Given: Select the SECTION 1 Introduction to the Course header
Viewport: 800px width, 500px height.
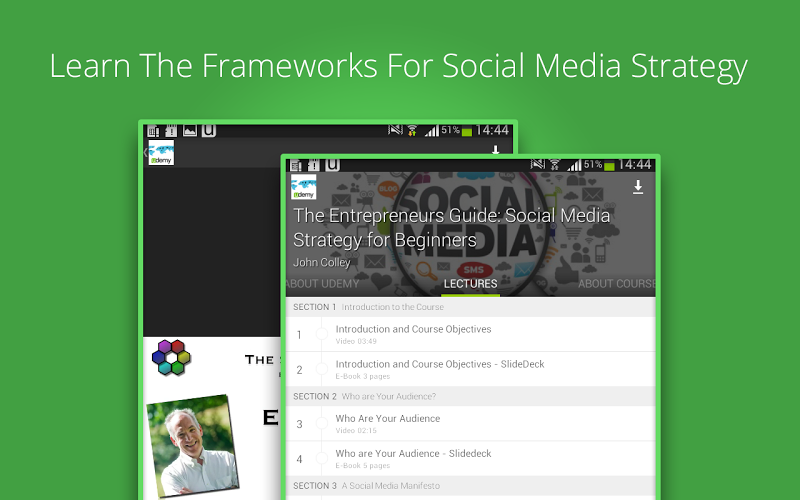Looking at the screenshot, I should coord(470,307).
